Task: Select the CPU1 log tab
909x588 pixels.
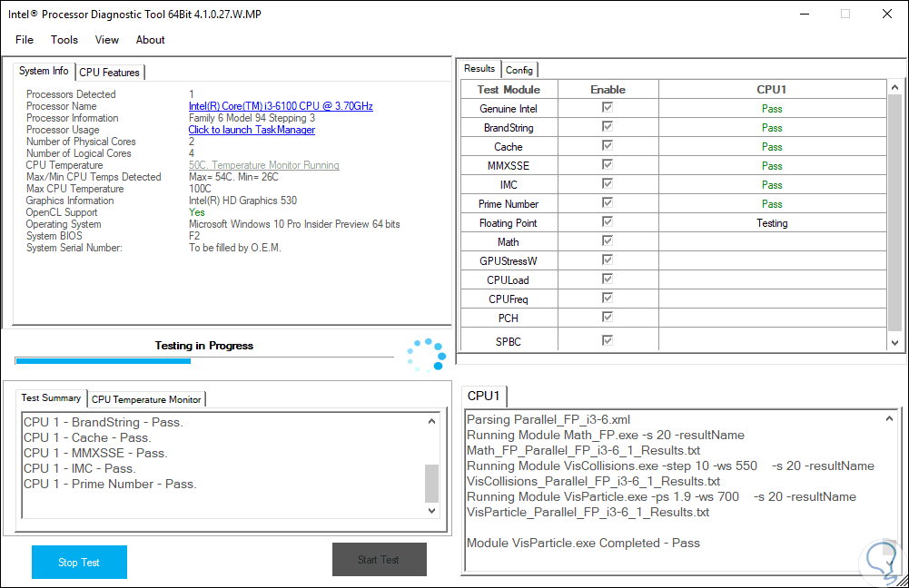Action: coord(483,396)
